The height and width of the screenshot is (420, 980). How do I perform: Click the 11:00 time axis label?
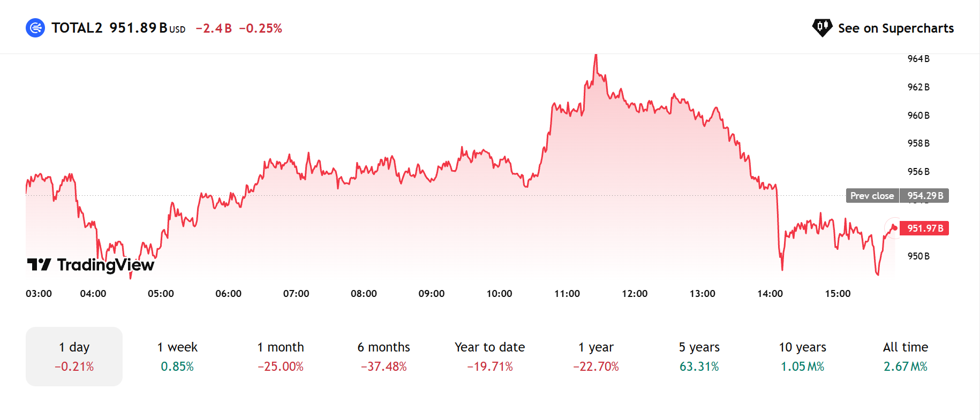click(x=567, y=294)
